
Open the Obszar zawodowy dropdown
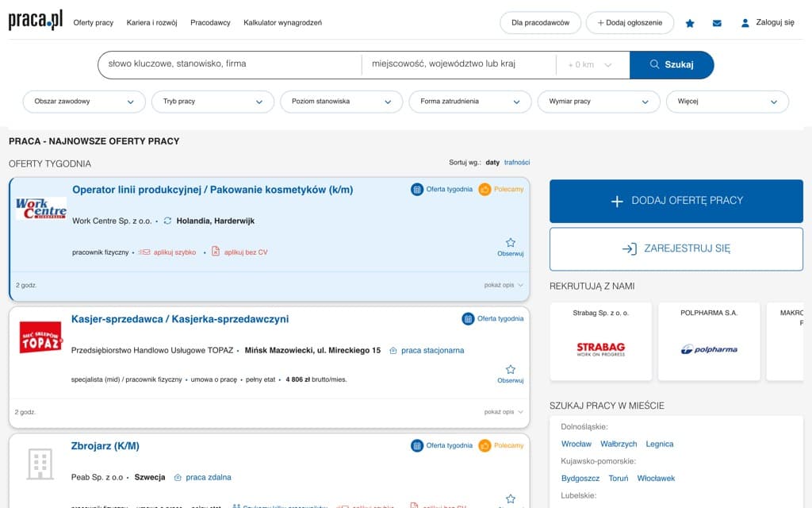84,102
